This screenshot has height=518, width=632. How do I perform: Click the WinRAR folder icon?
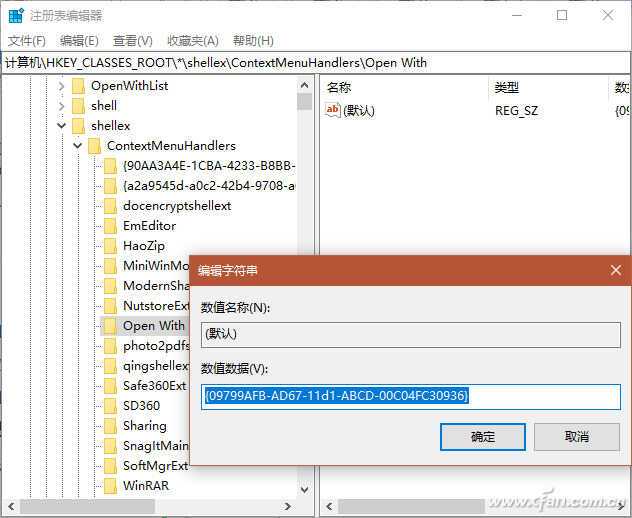point(111,486)
